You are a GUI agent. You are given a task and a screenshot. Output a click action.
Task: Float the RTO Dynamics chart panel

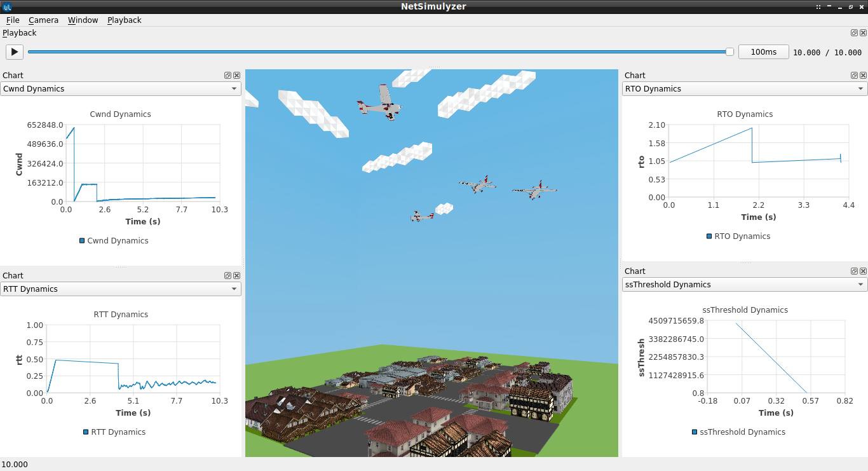point(854,75)
